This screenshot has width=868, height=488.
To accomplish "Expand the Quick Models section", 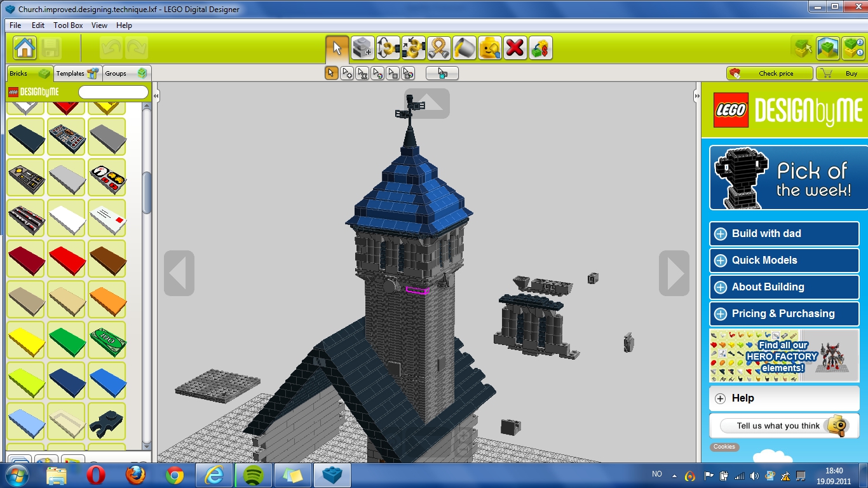I will (x=784, y=261).
